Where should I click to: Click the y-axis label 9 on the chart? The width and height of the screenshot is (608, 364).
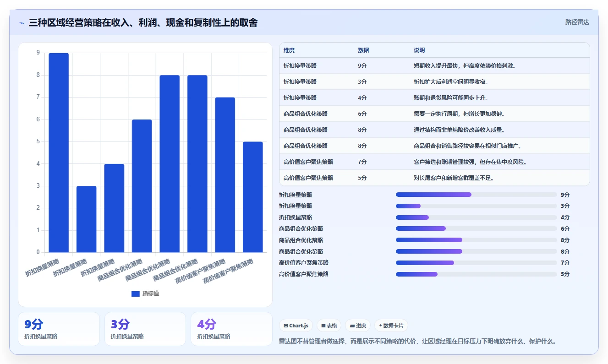point(38,53)
